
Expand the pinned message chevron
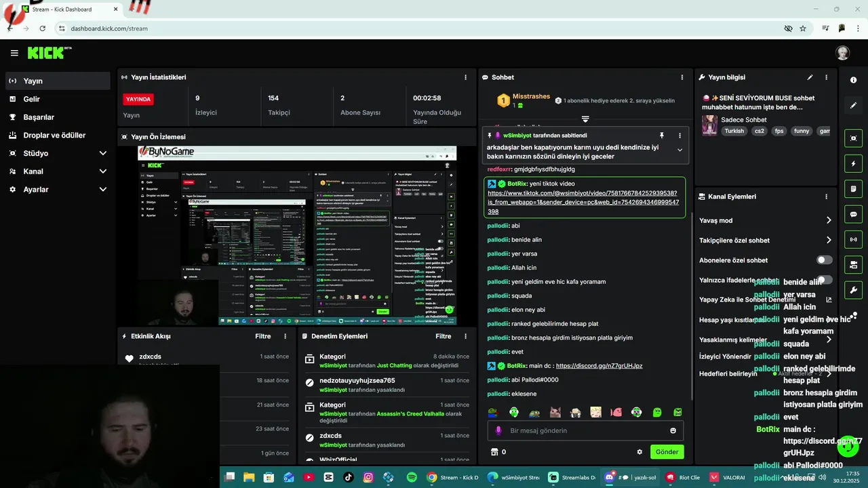pos(679,150)
